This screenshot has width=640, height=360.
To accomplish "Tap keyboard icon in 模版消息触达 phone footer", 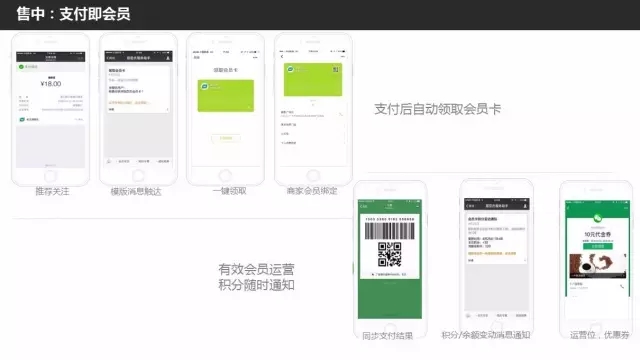I will [x=109, y=162].
